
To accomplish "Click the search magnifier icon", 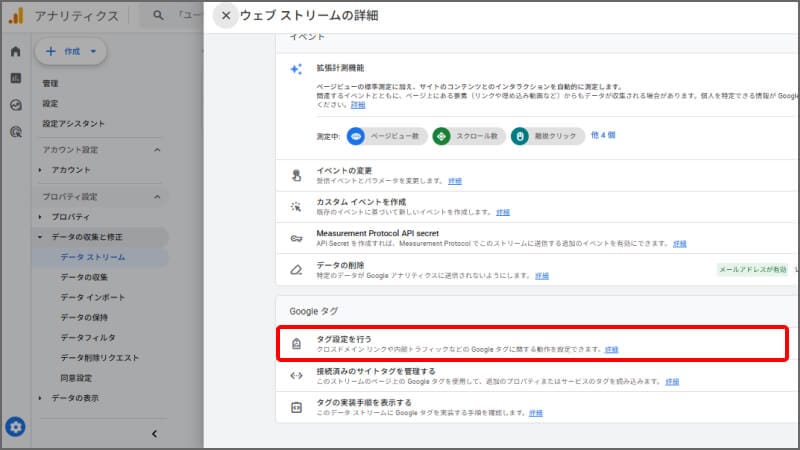I will coord(159,16).
